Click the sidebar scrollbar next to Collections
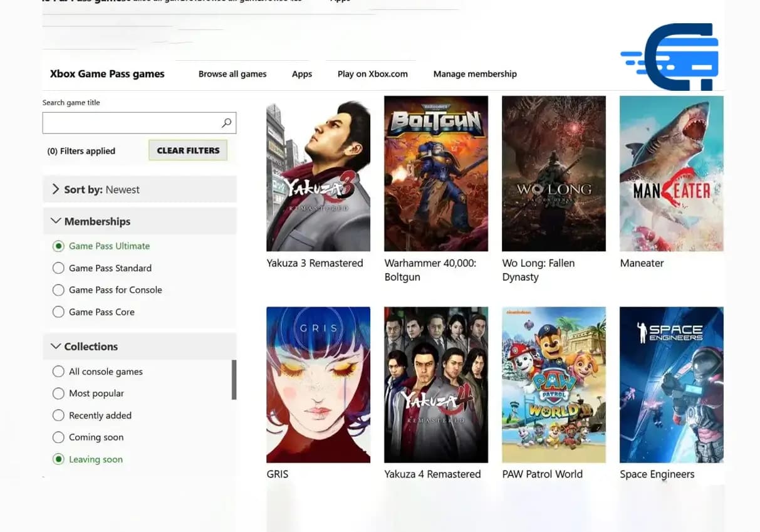This screenshot has width=760, height=532. coord(235,379)
